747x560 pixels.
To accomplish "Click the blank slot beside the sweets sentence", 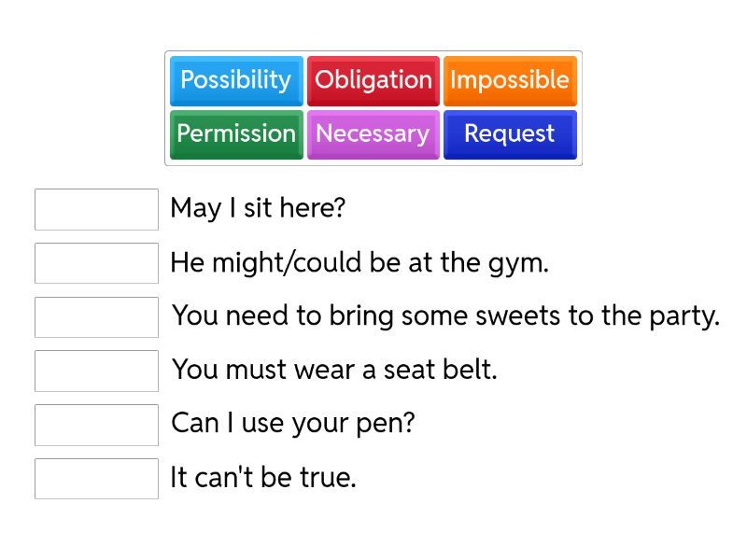I will [x=96, y=317].
